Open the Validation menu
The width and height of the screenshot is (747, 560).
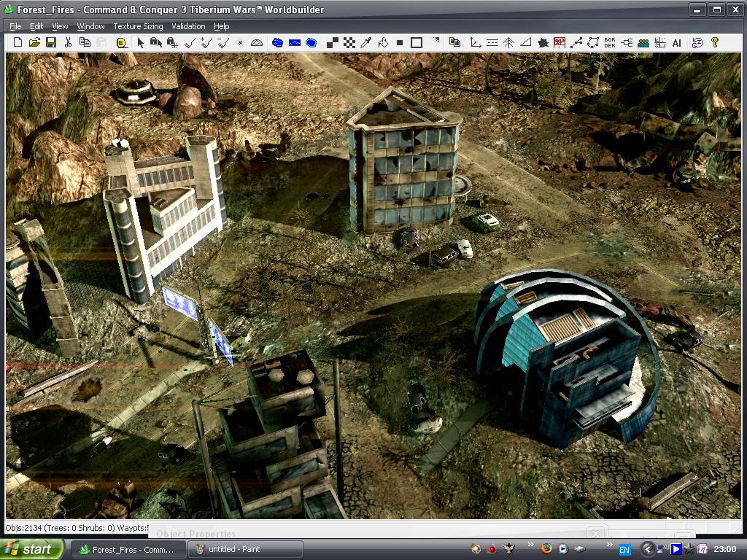pos(188,26)
